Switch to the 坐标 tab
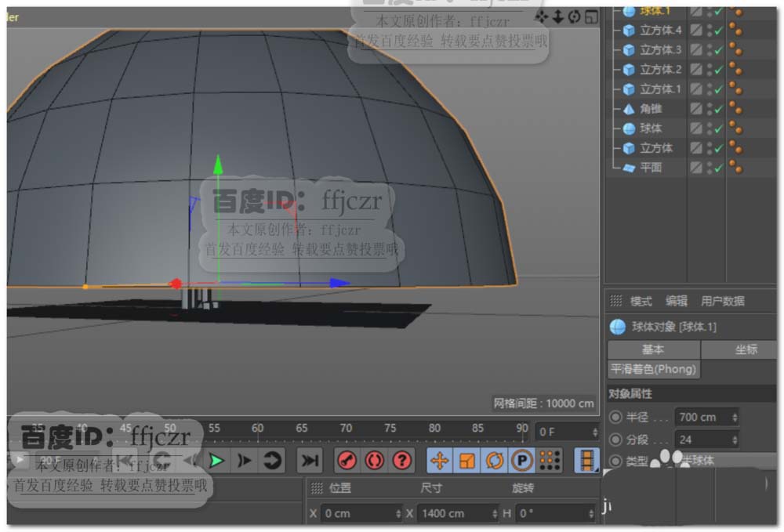Viewport: 784px width, 532px height. [x=746, y=349]
